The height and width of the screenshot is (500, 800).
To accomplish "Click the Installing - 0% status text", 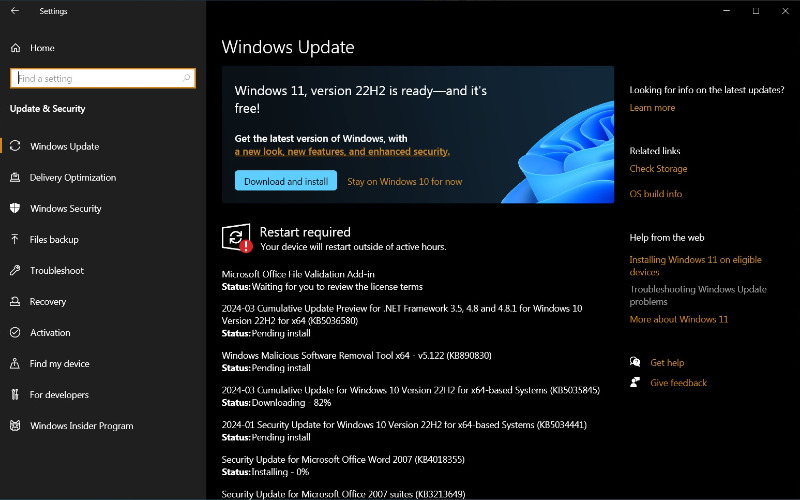I will tap(281, 472).
